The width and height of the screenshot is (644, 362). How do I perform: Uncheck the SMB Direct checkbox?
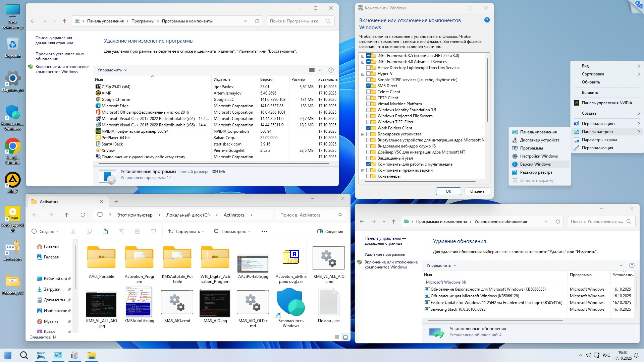click(369, 86)
